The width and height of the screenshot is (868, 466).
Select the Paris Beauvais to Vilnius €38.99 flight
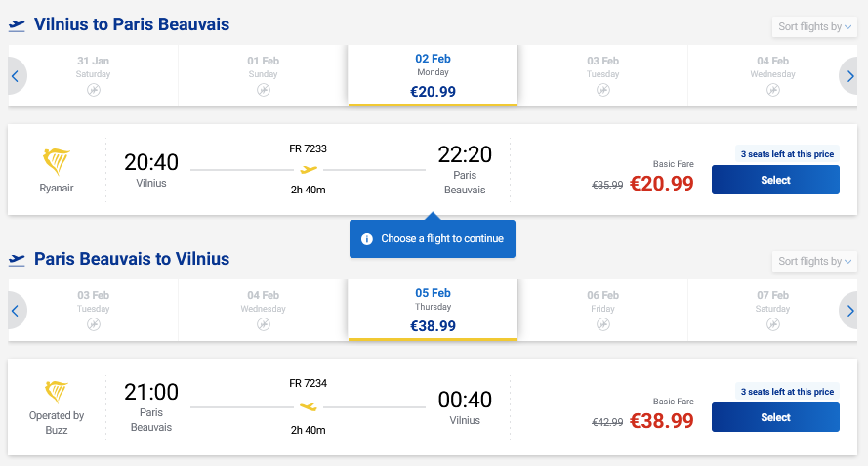(x=775, y=417)
